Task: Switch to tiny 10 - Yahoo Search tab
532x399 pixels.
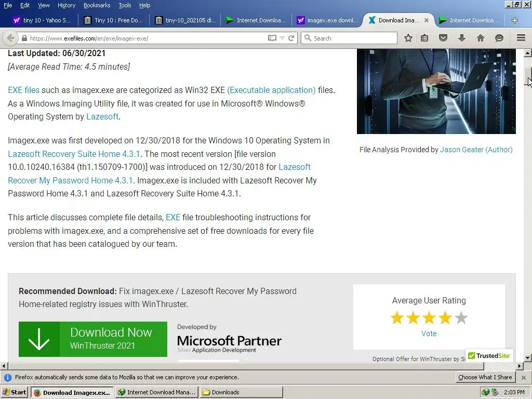Action: click(x=42, y=20)
